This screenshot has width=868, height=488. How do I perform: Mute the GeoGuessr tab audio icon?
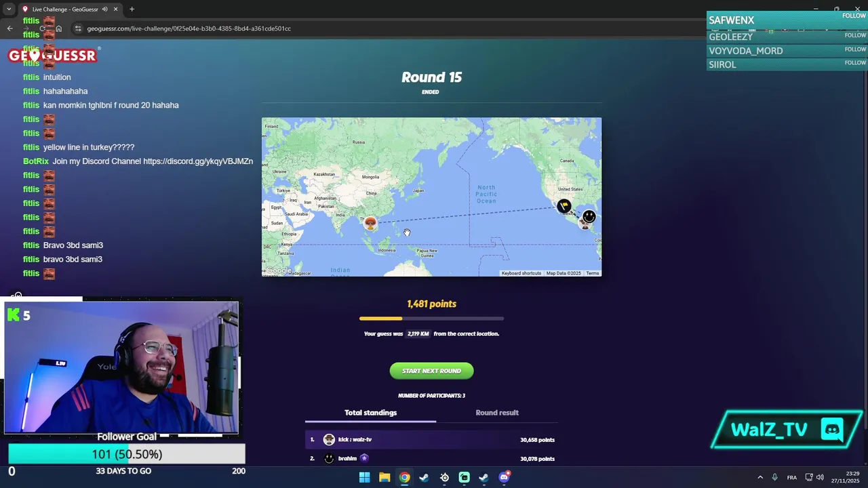coord(105,9)
